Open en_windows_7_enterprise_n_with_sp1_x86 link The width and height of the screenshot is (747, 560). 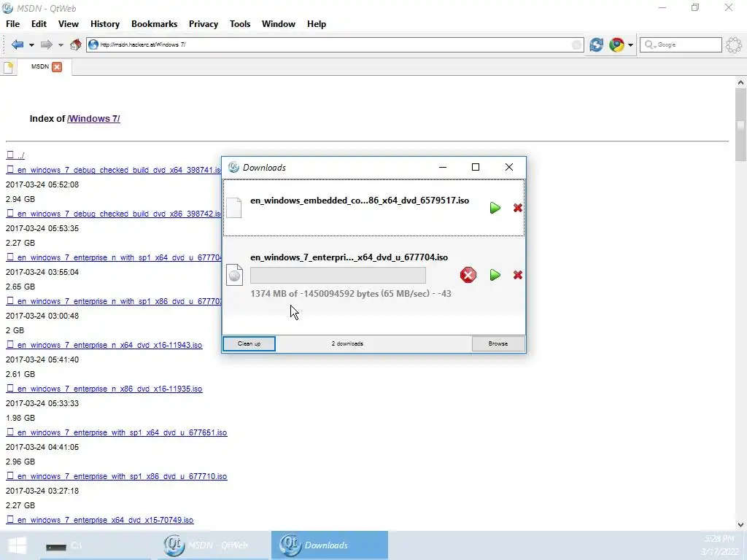coord(113,301)
